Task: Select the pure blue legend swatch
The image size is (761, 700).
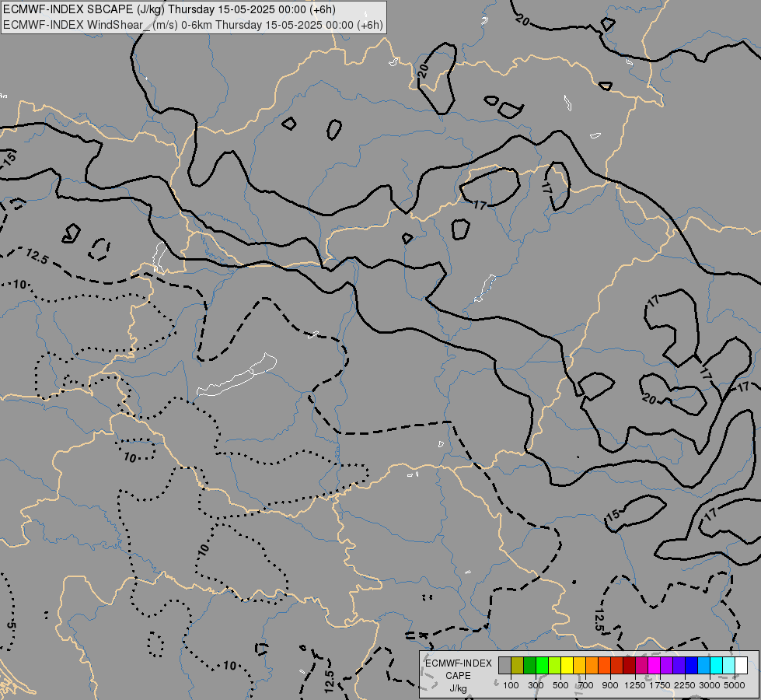Action: pos(692,665)
